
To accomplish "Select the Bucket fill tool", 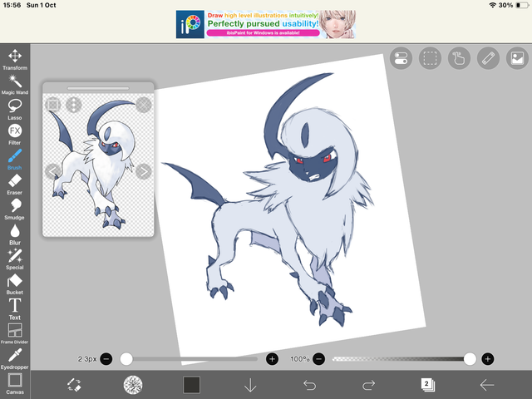I will 15,284.
